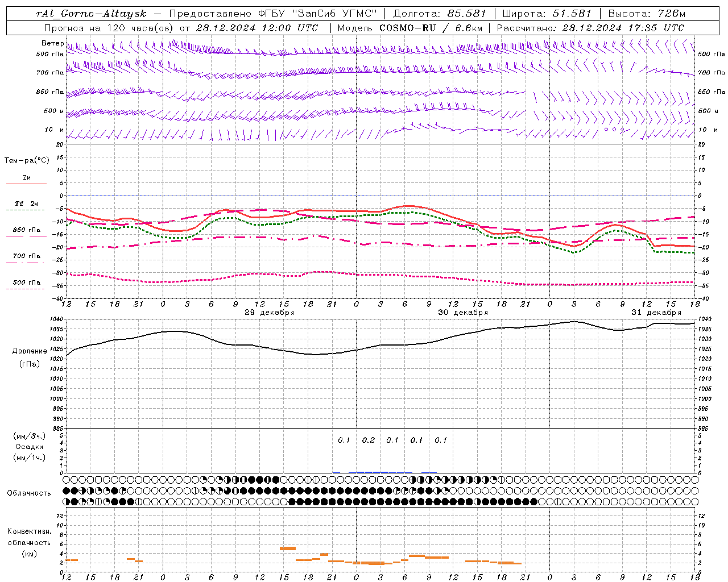Click 1040 on the left pressure axis
728x582 pixels.
click(x=57, y=319)
